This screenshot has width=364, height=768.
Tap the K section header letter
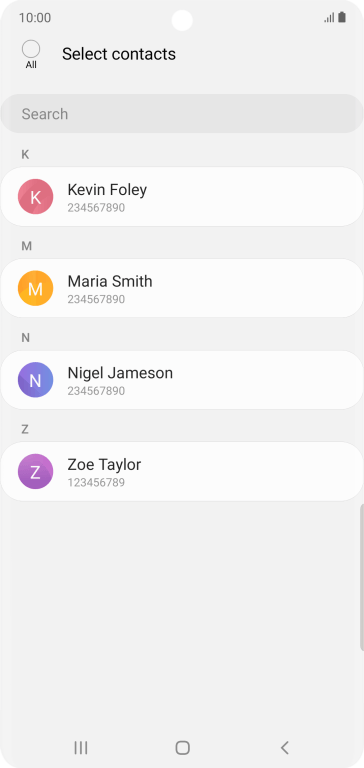25,155
